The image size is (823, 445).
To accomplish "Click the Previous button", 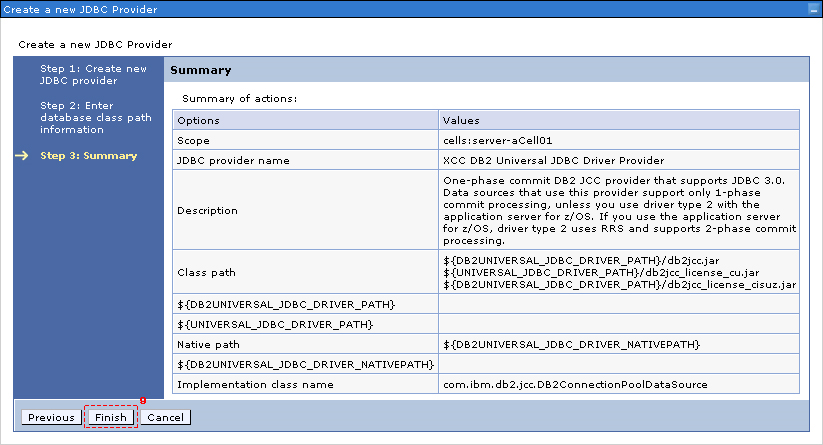I will pyautogui.click(x=51, y=417).
